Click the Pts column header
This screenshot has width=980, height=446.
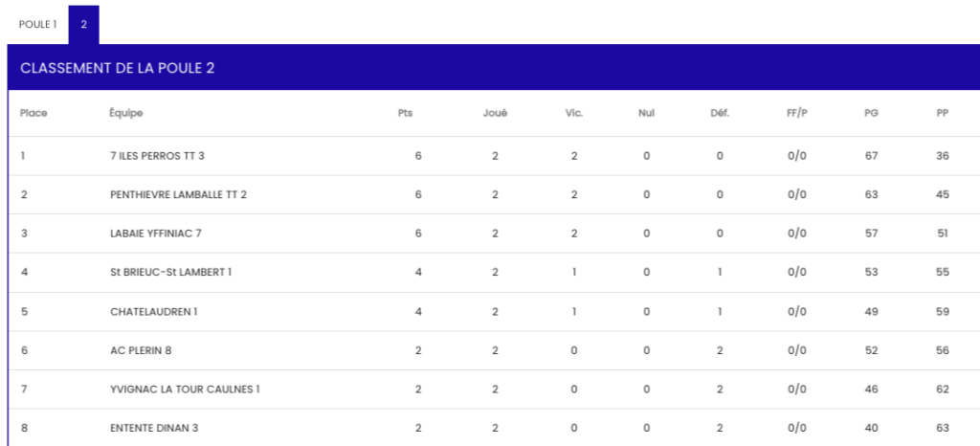tap(406, 113)
